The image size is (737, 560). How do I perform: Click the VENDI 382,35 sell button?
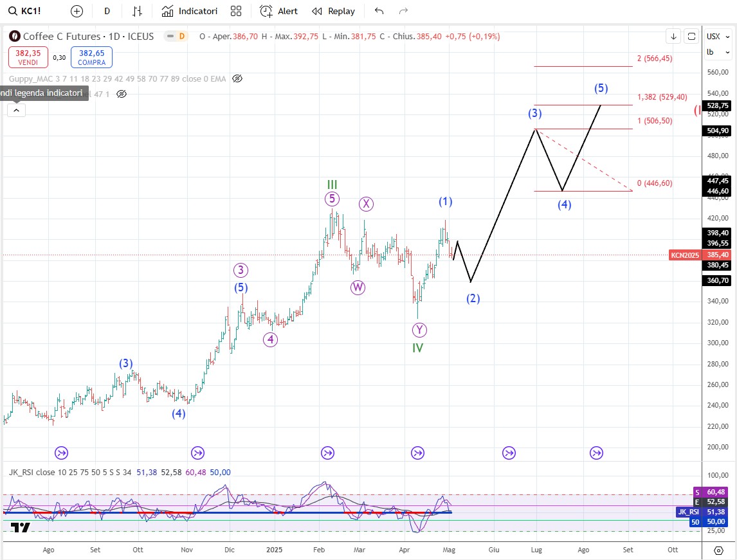pos(28,57)
